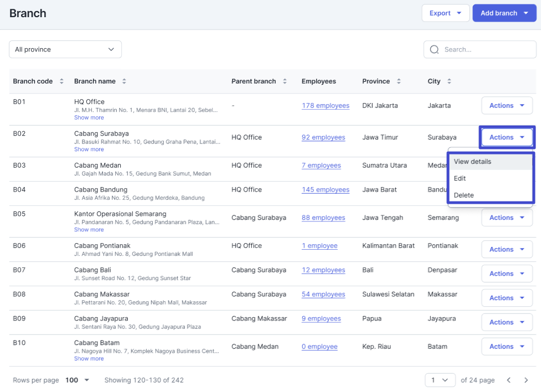Click Cabang Makassar parent branch cell
The image size is (541, 392).
259,318
